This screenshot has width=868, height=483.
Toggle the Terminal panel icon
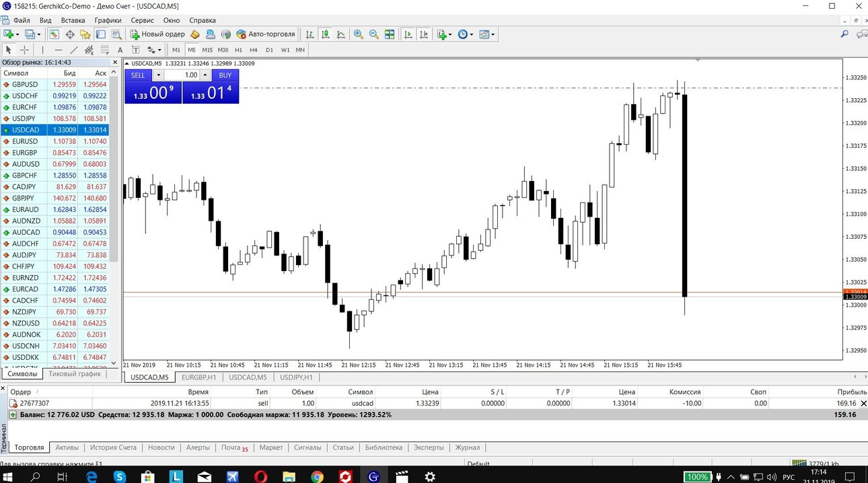point(100,34)
